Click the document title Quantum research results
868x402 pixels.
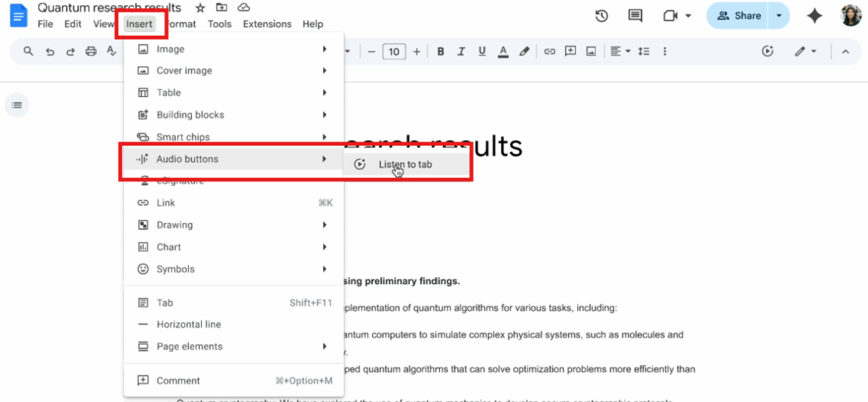(x=110, y=8)
